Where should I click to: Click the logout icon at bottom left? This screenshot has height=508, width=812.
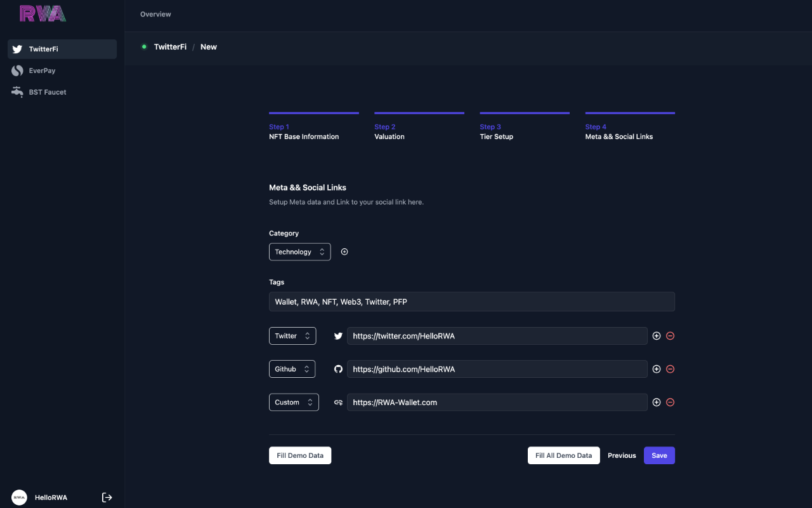(107, 497)
